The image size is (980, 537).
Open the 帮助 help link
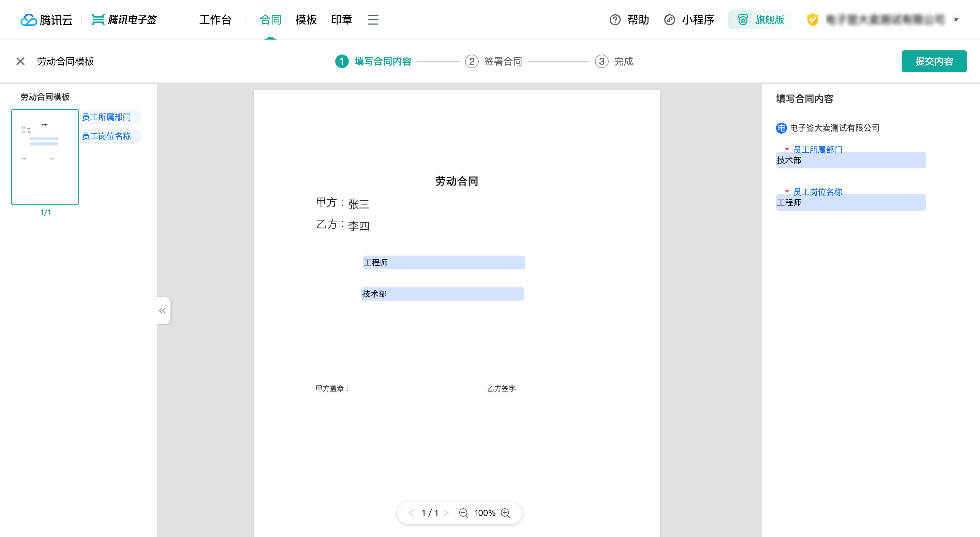(638, 20)
